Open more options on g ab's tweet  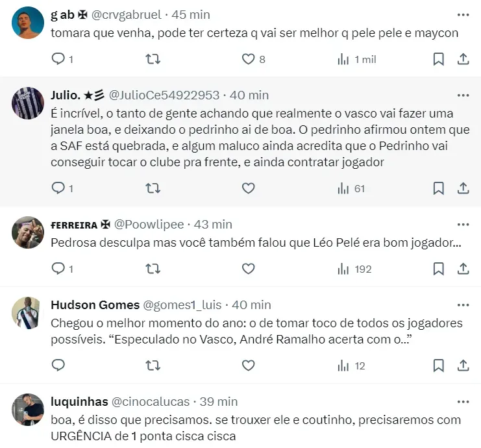coord(463,14)
